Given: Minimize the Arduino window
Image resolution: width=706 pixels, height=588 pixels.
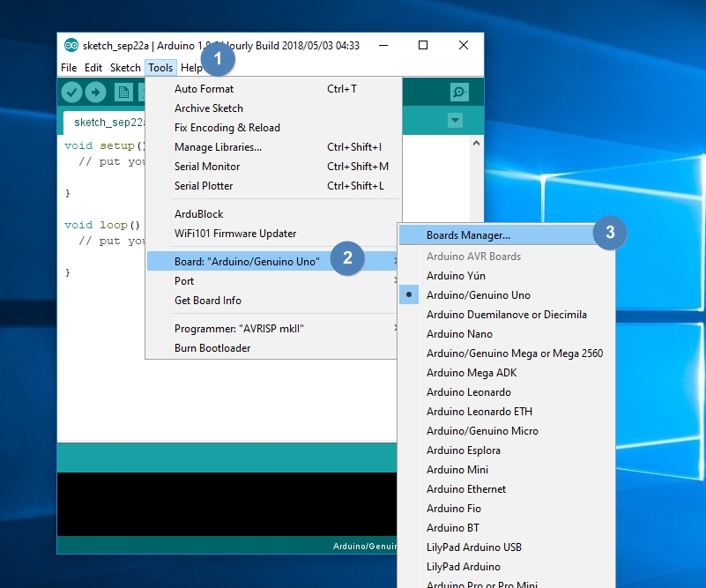Looking at the screenshot, I should (x=383, y=45).
